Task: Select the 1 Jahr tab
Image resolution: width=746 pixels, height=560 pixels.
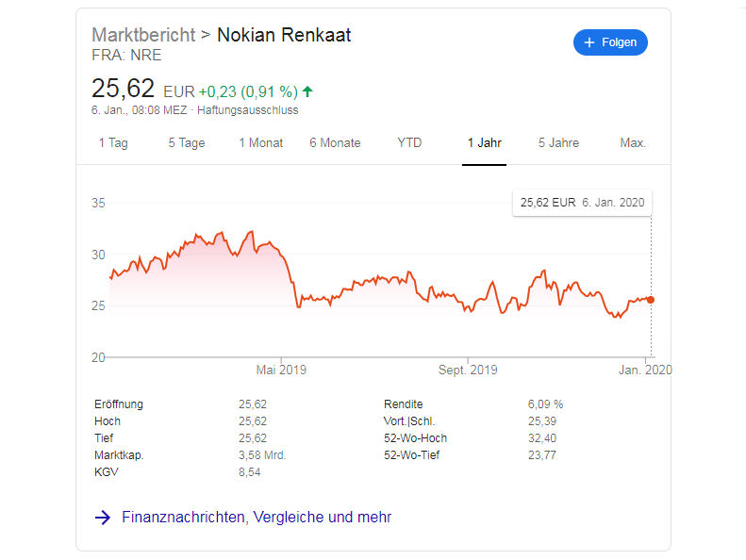Action: pos(485,142)
